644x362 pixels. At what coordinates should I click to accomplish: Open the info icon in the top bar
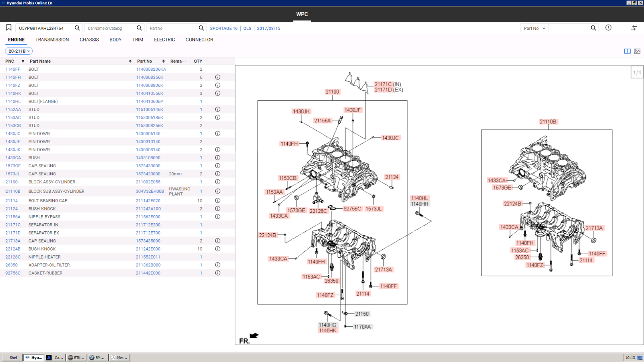(x=608, y=28)
